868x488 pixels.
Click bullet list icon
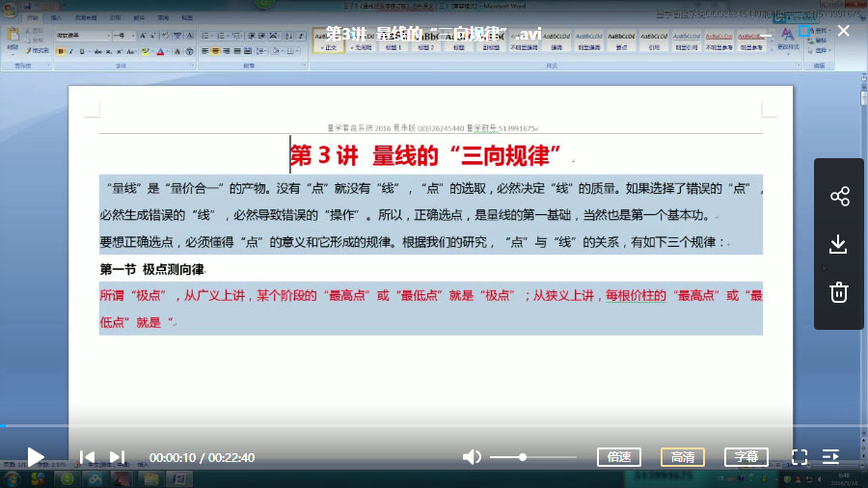206,36
